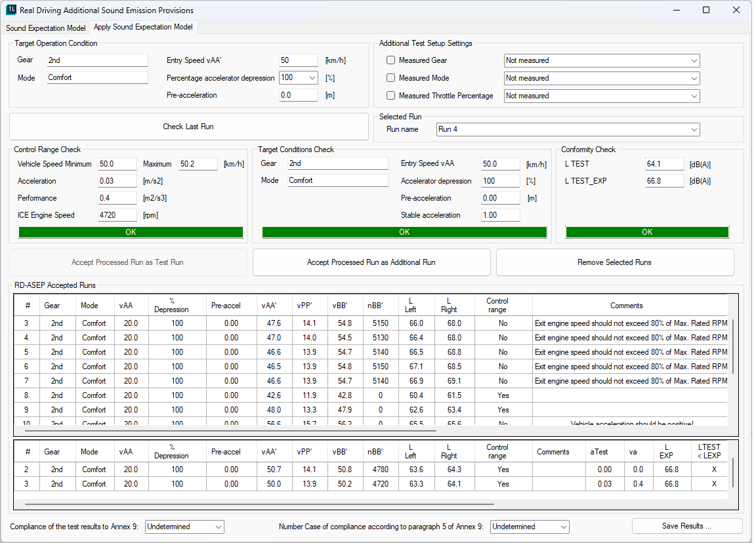Click the TL application icon in title bar
Image resolution: width=756 pixels, height=543 pixels.
point(10,10)
